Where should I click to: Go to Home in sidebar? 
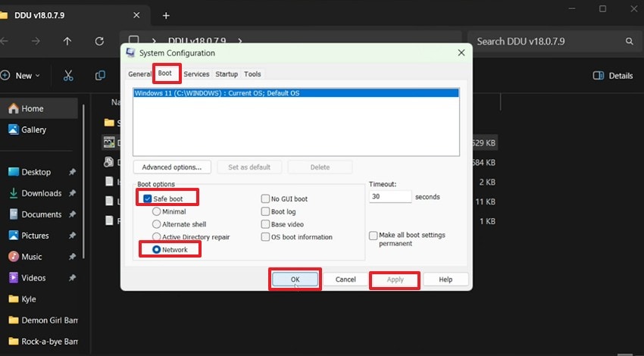point(39,108)
